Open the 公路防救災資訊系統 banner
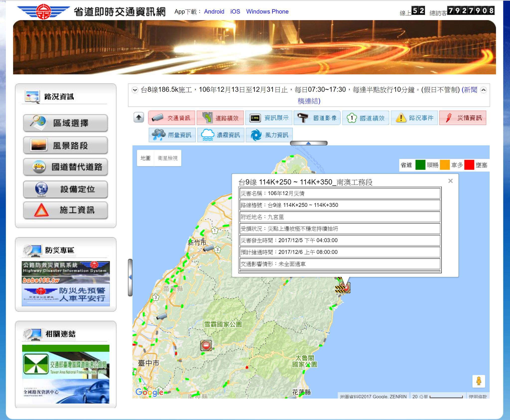The height and width of the screenshot is (420, 510). [66, 272]
